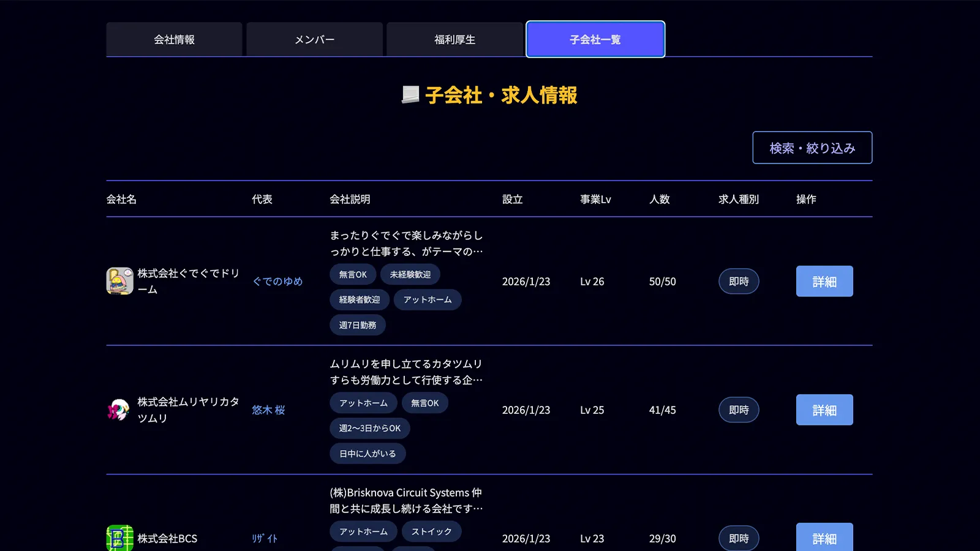Switch to the メンバー tab
The image size is (980, 551).
pyautogui.click(x=314, y=39)
